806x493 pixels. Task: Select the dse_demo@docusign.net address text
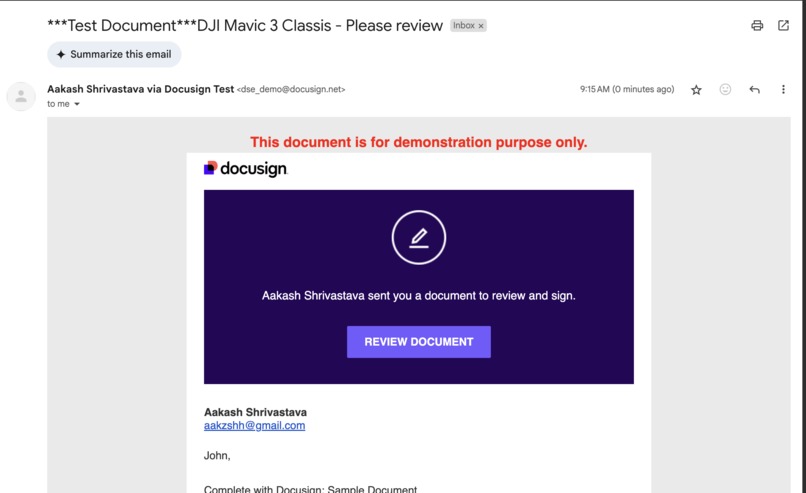point(291,89)
